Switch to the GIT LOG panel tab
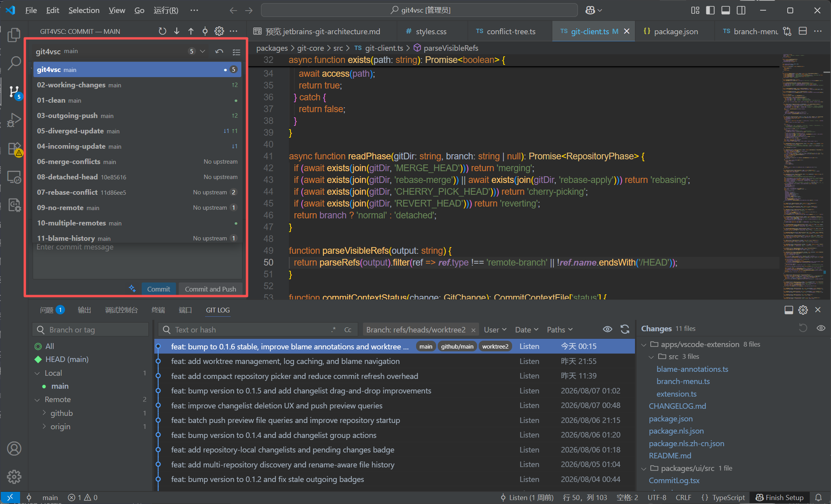Image resolution: width=831 pixels, height=504 pixels. point(218,310)
